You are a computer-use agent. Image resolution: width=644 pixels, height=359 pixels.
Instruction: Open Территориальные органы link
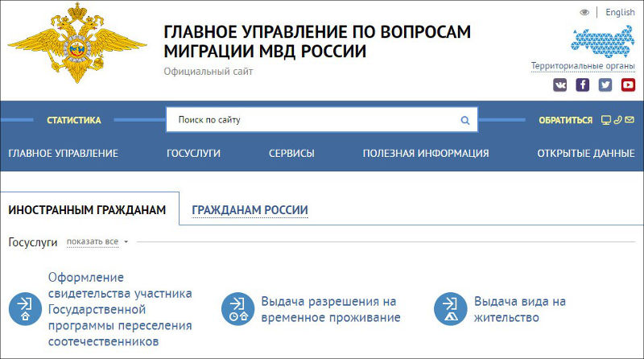tap(583, 66)
